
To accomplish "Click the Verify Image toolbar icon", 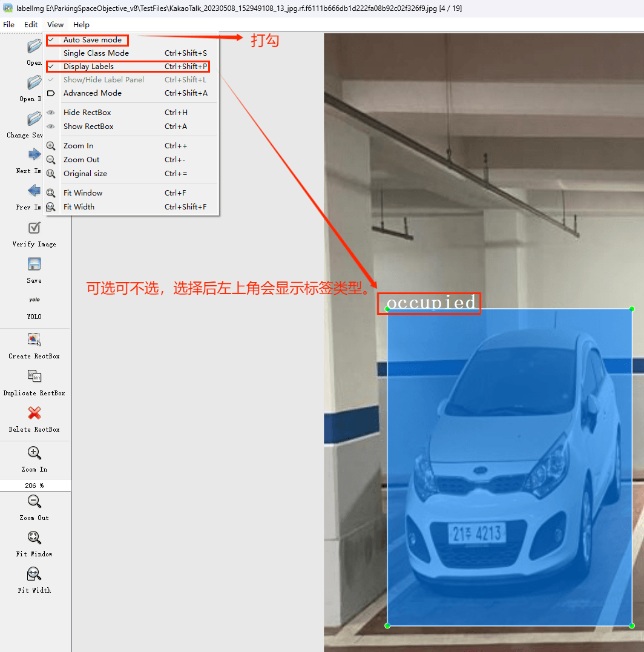I will click(34, 228).
